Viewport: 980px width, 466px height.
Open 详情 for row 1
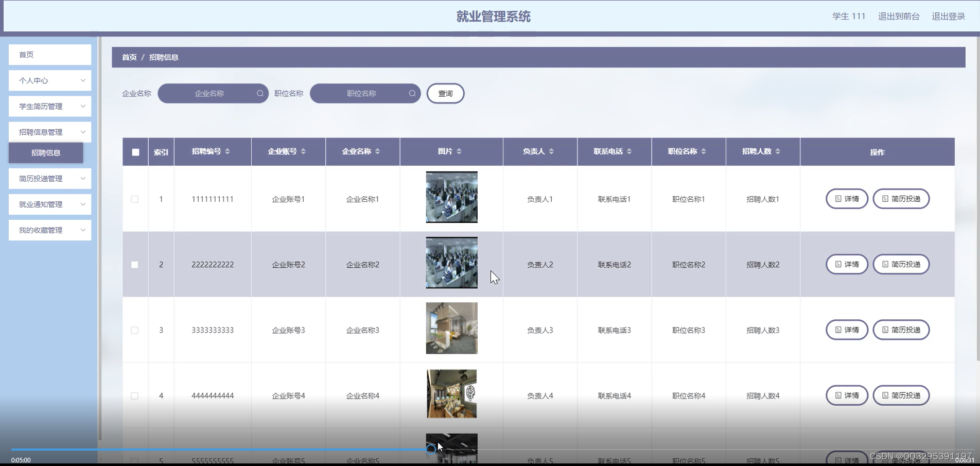847,199
